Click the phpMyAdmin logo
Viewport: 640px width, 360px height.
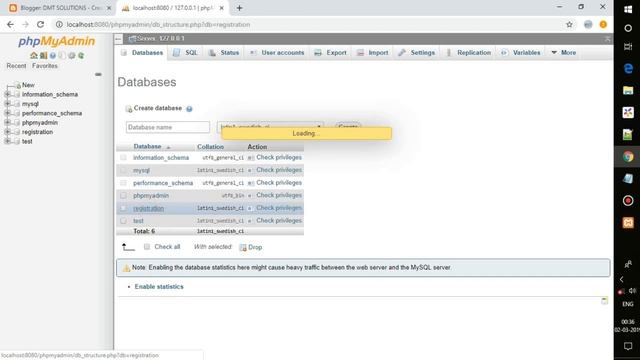point(57,41)
